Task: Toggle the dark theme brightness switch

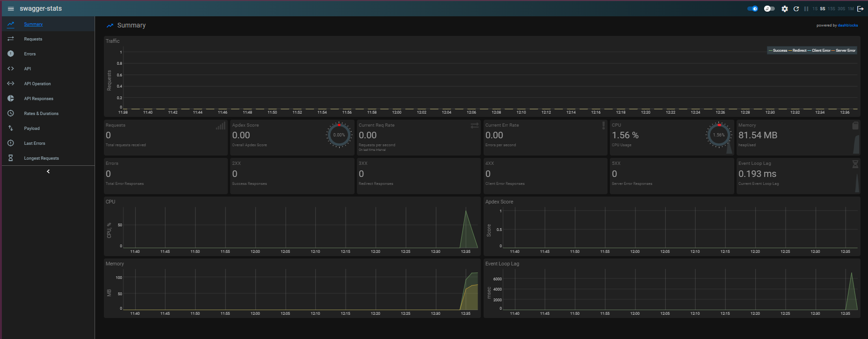Action: coord(752,9)
